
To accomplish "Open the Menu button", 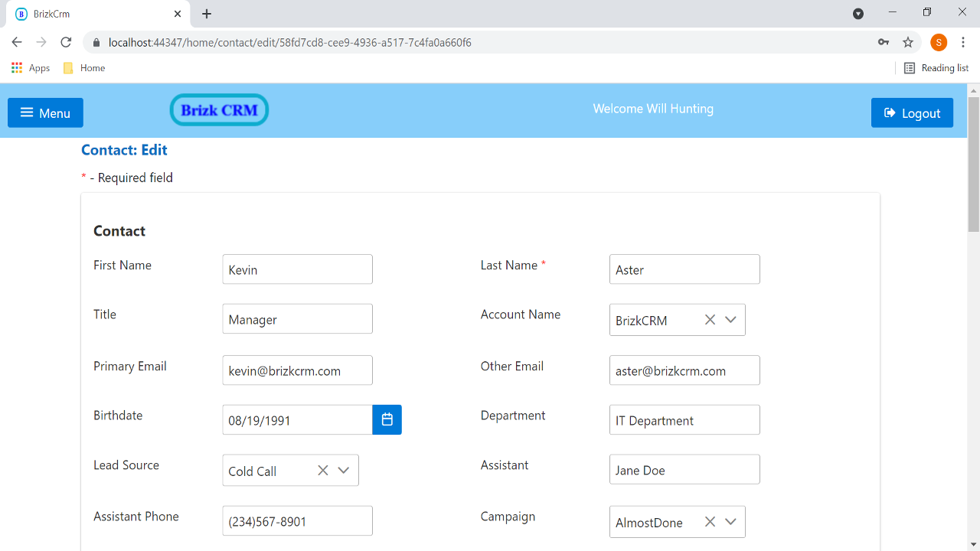I will [45, 112].
